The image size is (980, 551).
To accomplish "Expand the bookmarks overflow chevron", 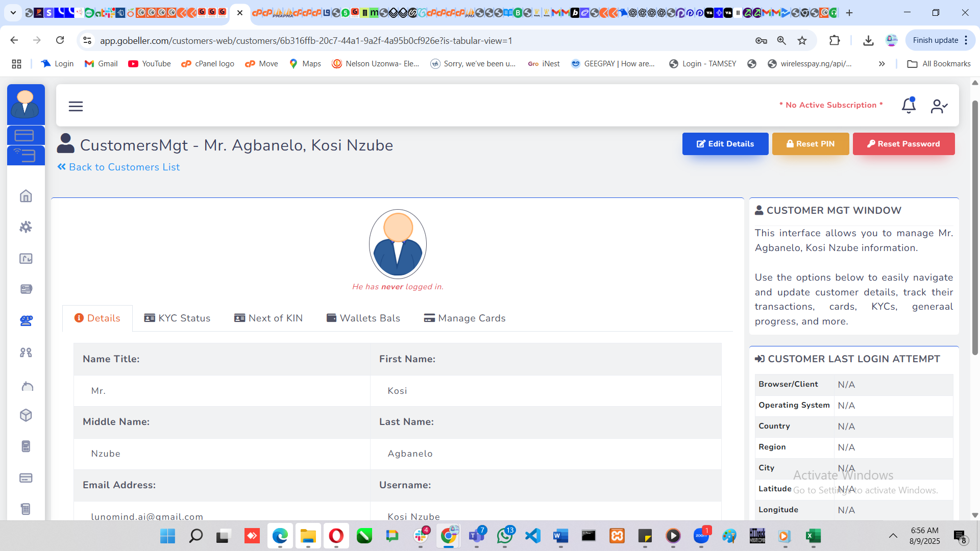I will tap(881, 64).
